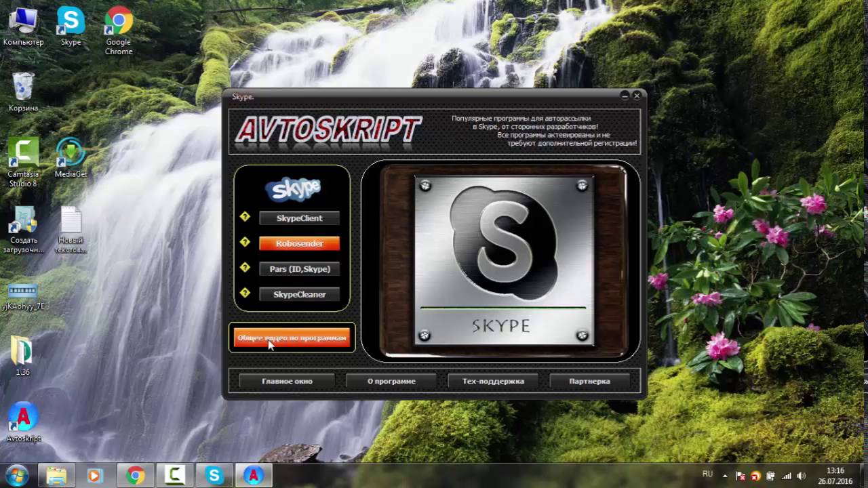Open network signal tray icon
868x488 pixels.
787,476
